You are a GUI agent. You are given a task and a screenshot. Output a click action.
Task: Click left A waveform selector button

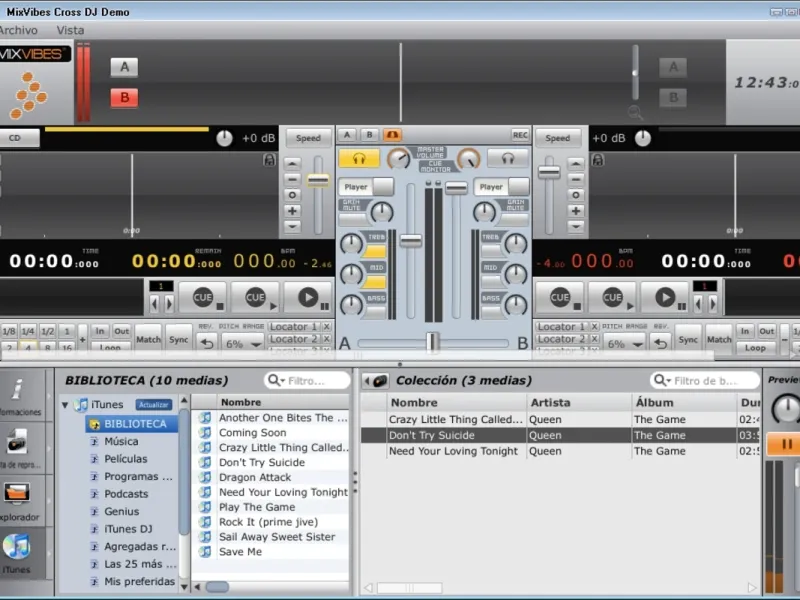124,67
